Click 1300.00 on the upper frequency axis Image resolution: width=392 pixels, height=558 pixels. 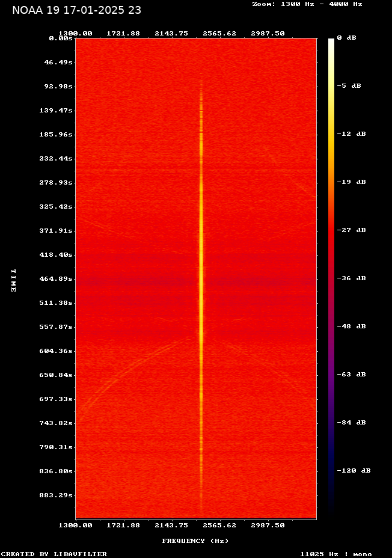75,34
